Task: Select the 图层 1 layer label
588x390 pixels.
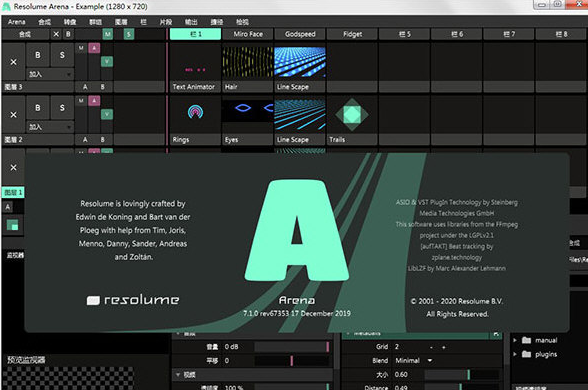Action: (13, 192)
